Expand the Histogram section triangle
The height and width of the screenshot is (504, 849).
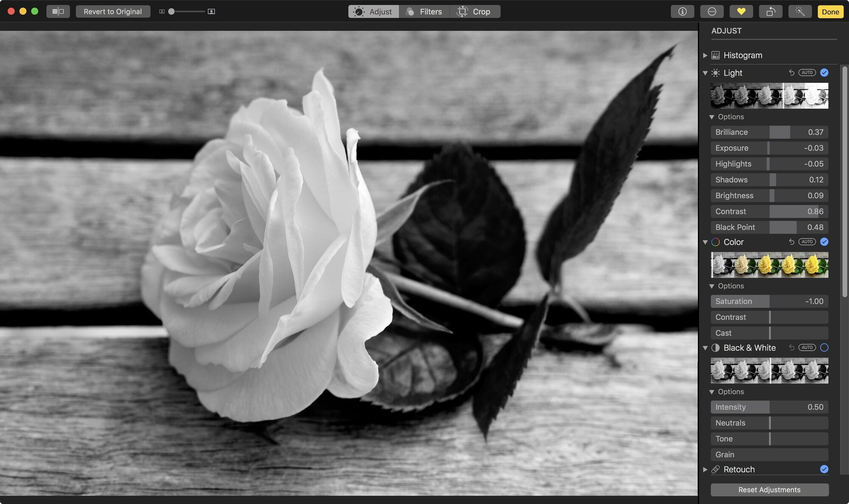point(705,55)
